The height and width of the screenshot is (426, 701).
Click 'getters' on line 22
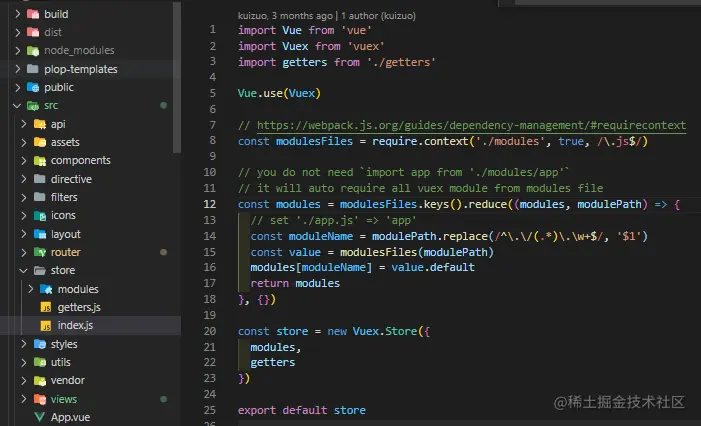[273, 363]
